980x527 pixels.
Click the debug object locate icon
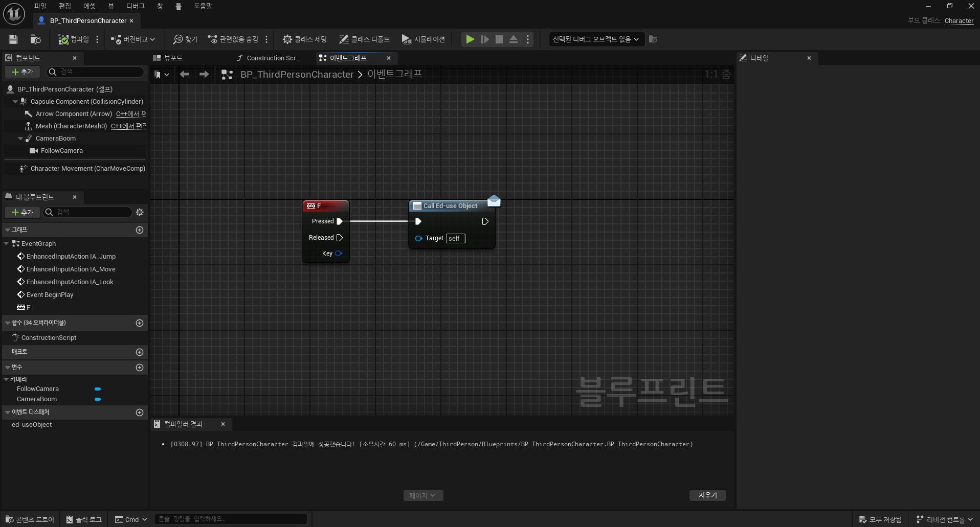click(x=653, y=39)
